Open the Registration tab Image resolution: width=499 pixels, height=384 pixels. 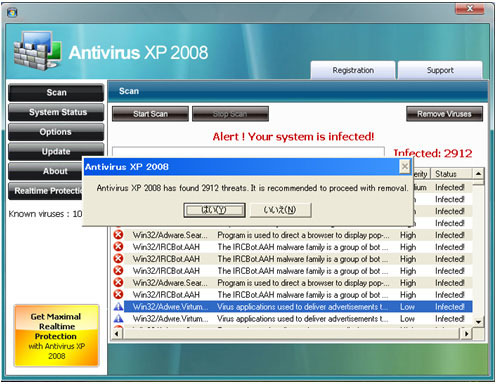coord(353,70)
